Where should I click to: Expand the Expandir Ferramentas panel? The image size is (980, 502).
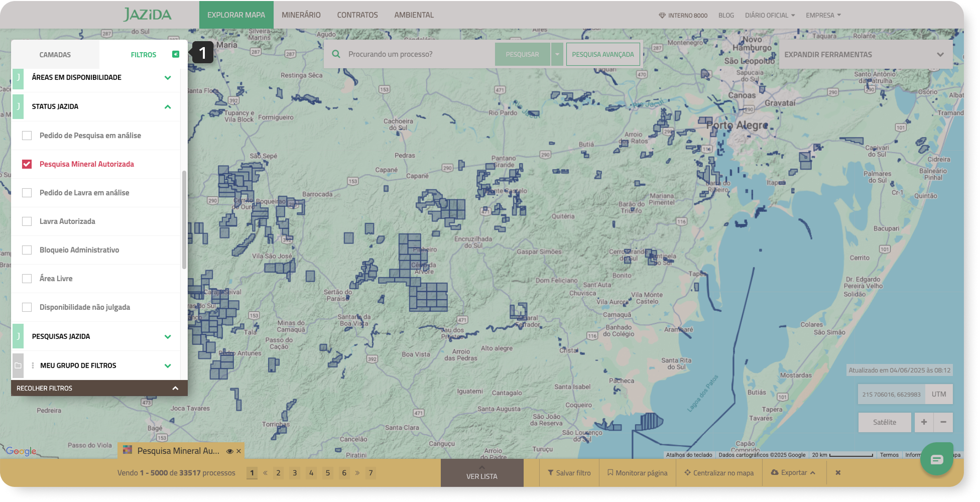tap(866, 54)
